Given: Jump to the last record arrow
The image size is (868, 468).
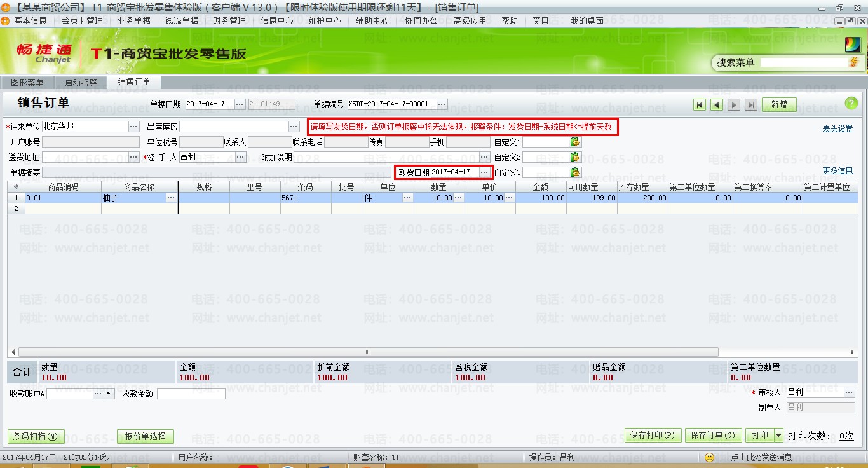Looking at the screenshot, I should tap(751, 105).
